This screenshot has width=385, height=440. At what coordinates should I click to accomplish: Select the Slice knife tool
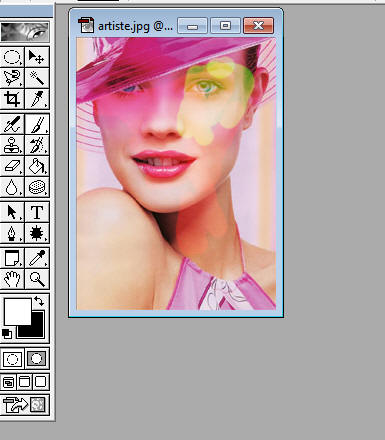pos(37,99)
